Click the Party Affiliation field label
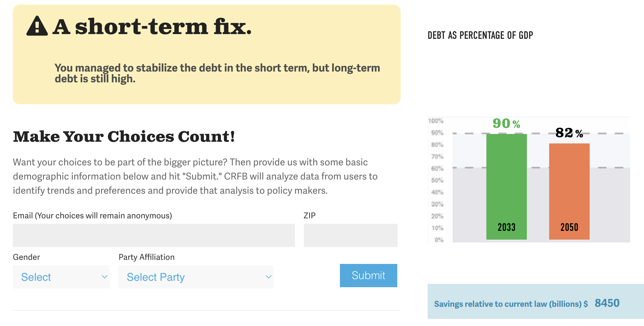 [x=146, y=257]
